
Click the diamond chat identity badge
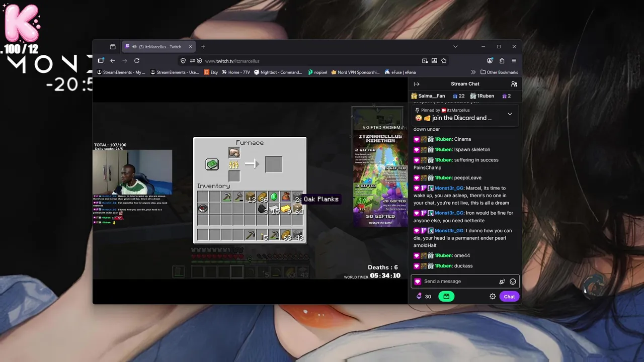[418, 282]
